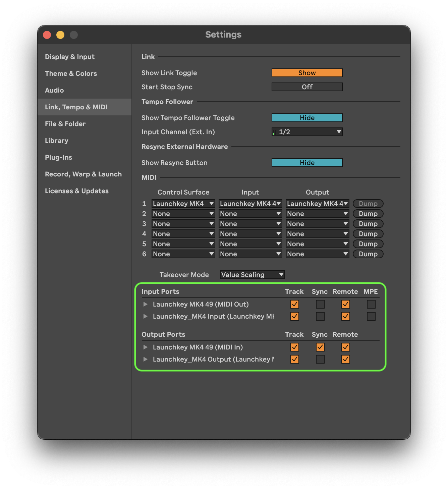
Task: Select Link, Tempo & MIDI tab
Action: 85,107
